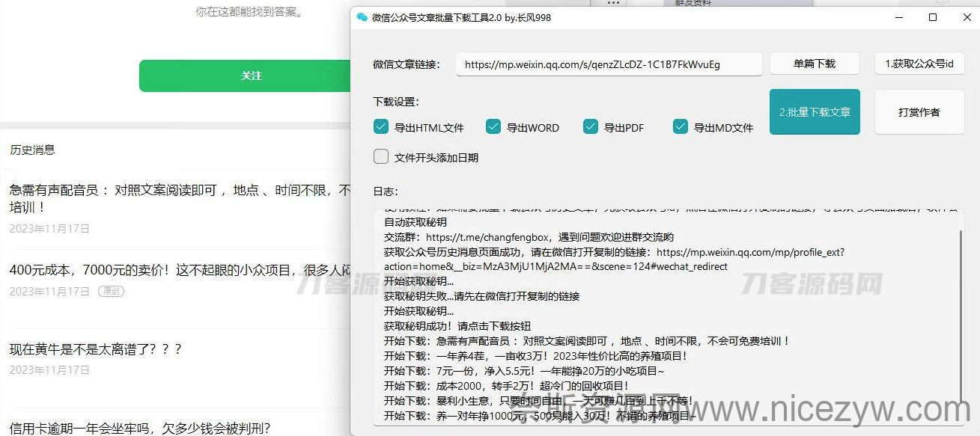Viewport: 980px width, 436px height.
Task: Click the 日志 label
Action: tap(386, 191)
